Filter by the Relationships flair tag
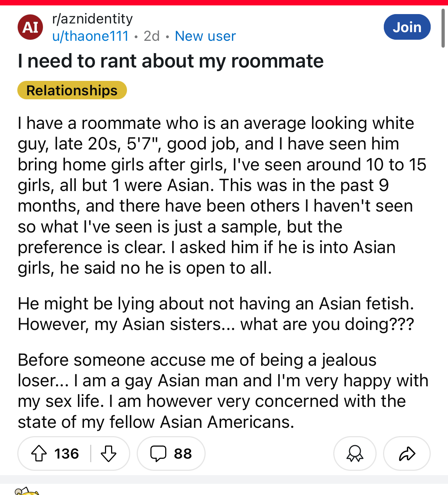Image resolution: width=448 pixels, height=495 pixels. [72, 90]
